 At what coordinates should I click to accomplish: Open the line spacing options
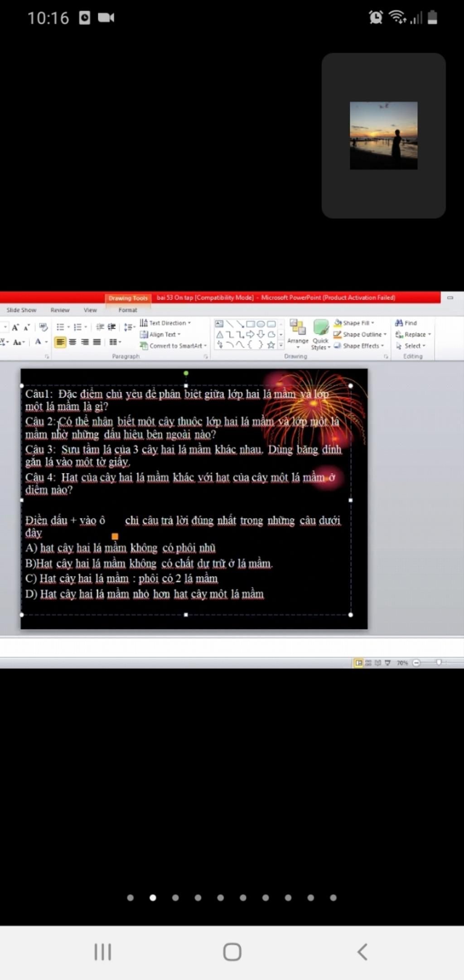coord(129,327)
